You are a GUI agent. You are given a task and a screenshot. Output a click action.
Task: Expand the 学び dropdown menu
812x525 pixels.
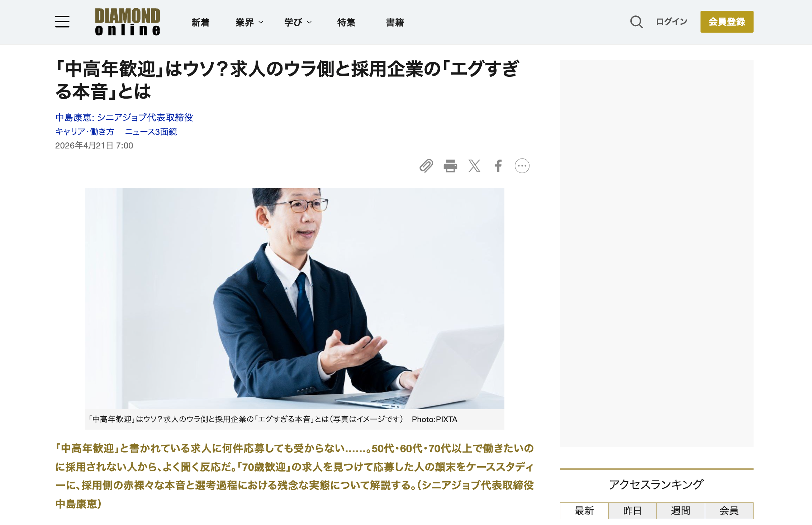pos(298,22)
